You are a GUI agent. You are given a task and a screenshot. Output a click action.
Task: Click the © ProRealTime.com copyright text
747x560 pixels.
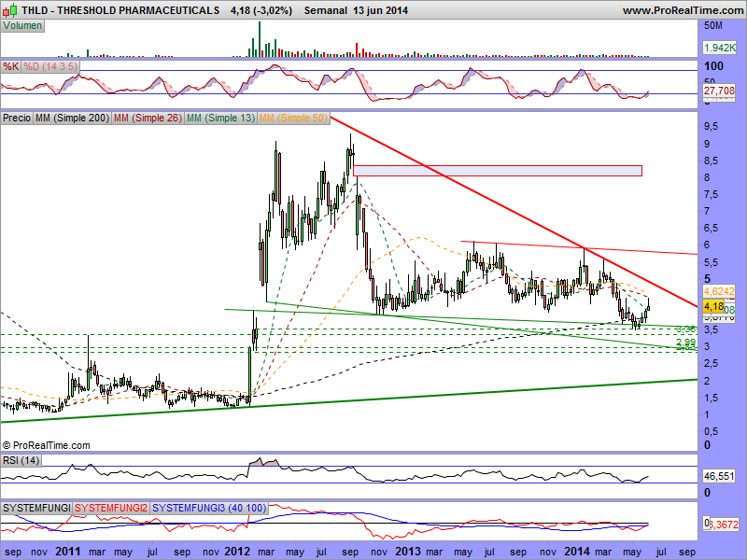[x=46, y=446]
